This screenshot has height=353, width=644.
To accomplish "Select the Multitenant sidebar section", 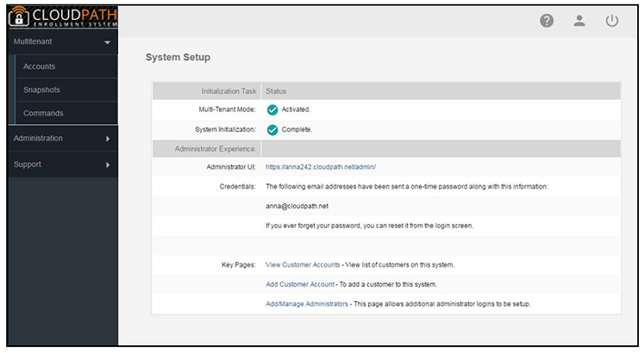I will pos(63,42).
